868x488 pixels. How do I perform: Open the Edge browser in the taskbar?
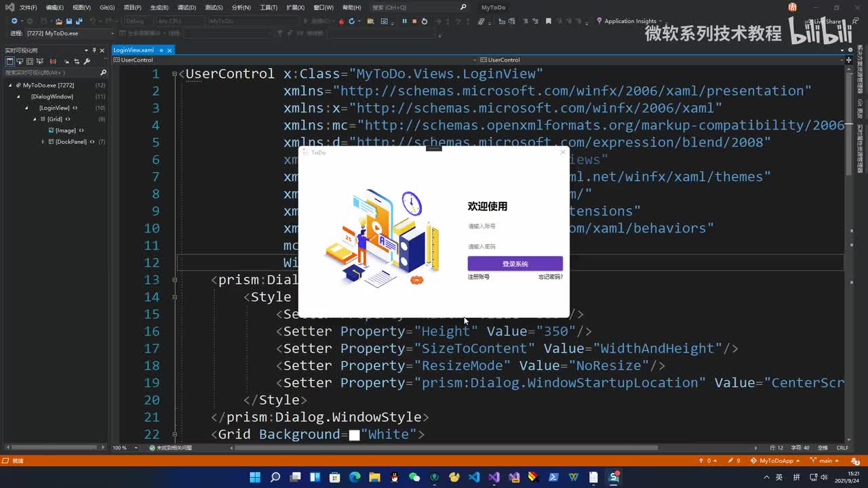point(355,477)
